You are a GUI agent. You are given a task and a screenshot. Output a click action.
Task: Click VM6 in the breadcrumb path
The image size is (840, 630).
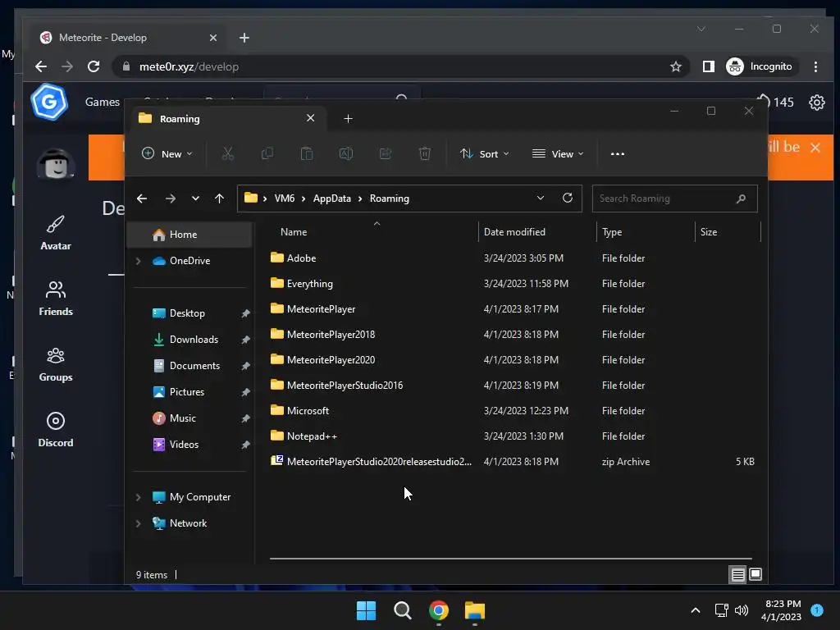pyautogui.click(x=285, y=199)
